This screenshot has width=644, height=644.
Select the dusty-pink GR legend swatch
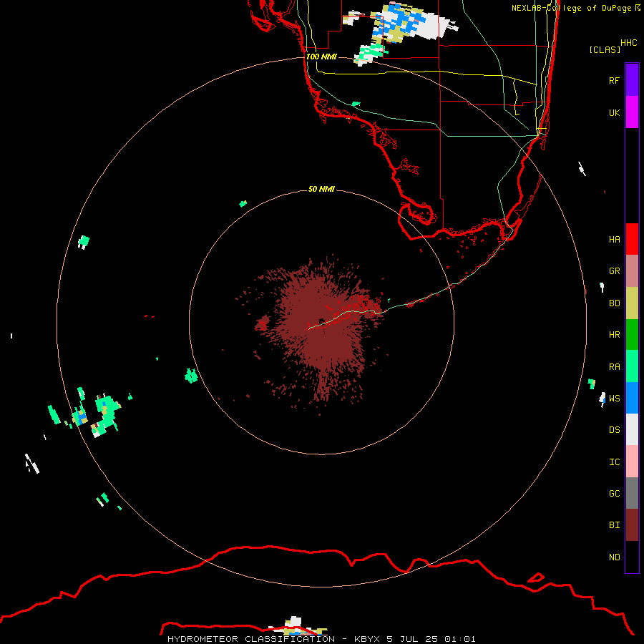click(x=632, y=271)
